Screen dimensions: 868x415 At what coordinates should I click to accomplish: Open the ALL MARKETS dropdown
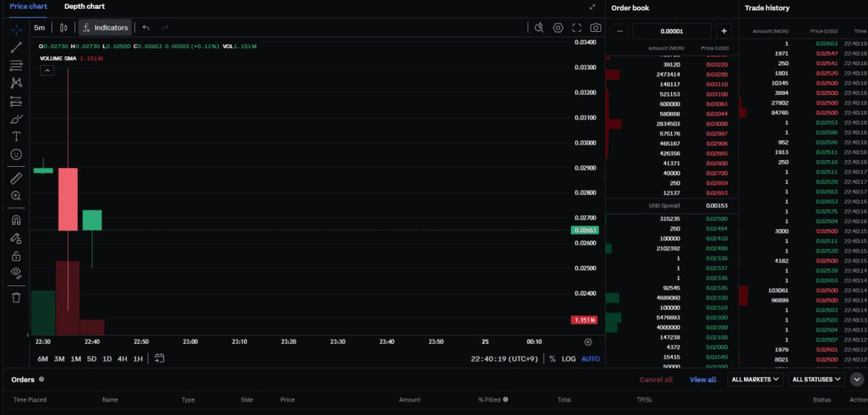point(755,380)
